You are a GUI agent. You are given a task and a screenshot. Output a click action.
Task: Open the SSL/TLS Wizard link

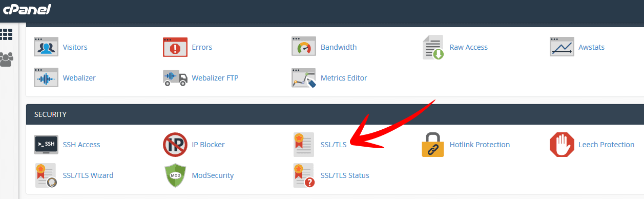click(88, 175)
